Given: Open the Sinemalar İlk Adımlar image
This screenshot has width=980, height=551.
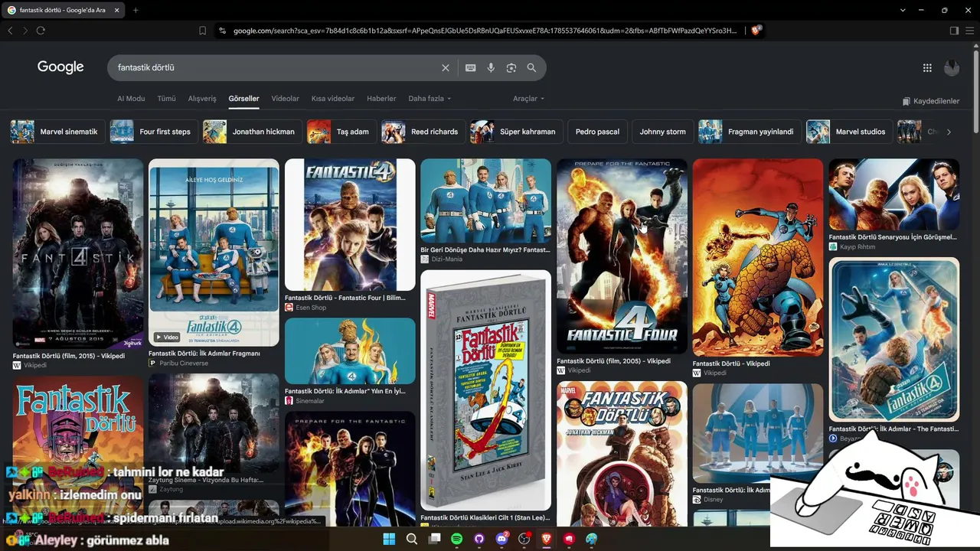Looking at the screenshot, I should pos(350,351).
